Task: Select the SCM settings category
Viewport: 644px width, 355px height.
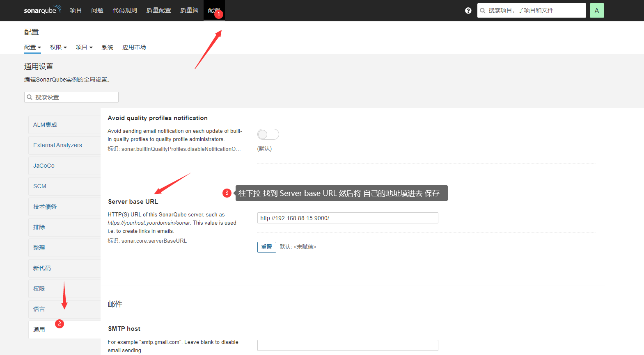Action: [64, 186]
